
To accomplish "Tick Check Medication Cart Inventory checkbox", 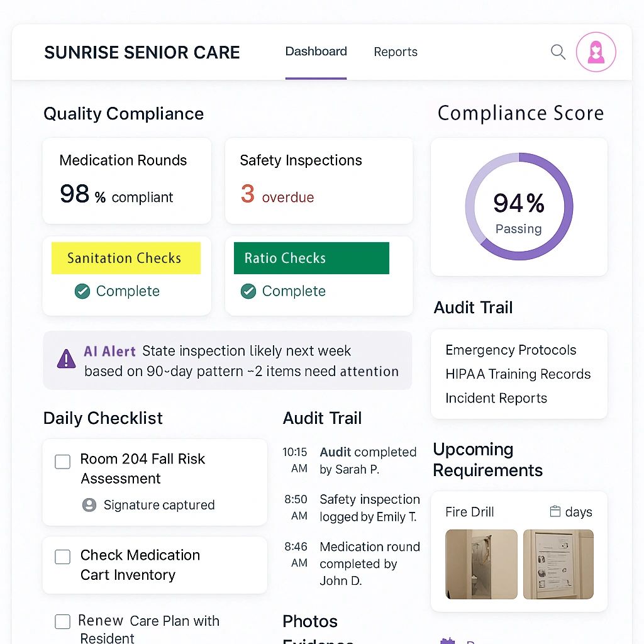I will 63,557.
